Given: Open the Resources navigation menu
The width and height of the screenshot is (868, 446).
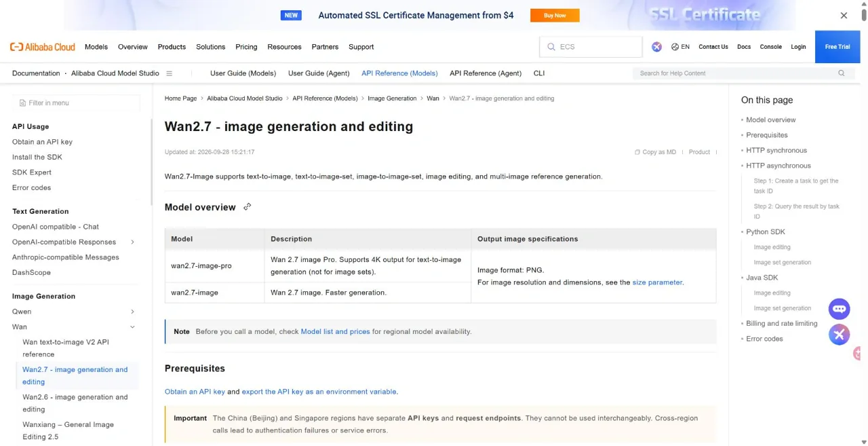Looking at the screenshot, I should coord(284,47).
